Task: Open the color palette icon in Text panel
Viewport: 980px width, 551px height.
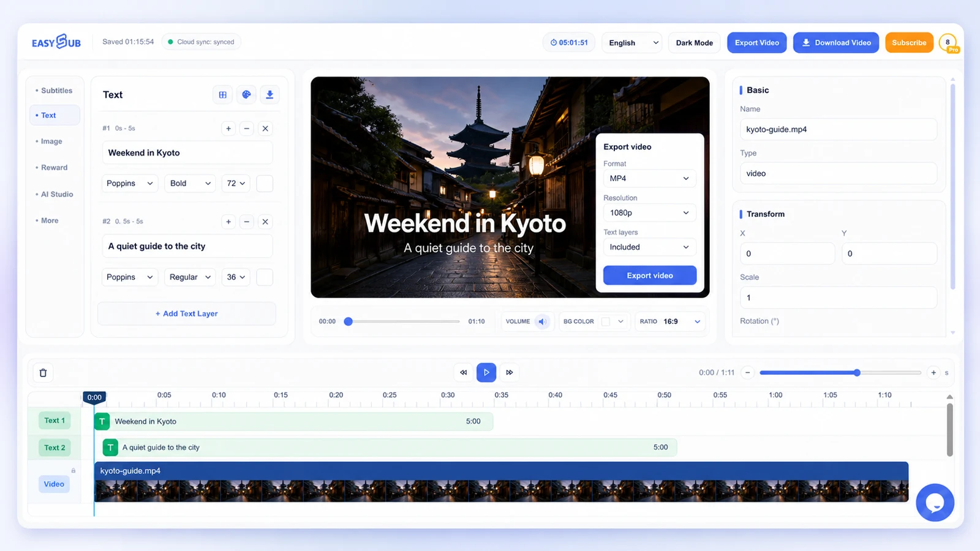Action: [246, 95]
